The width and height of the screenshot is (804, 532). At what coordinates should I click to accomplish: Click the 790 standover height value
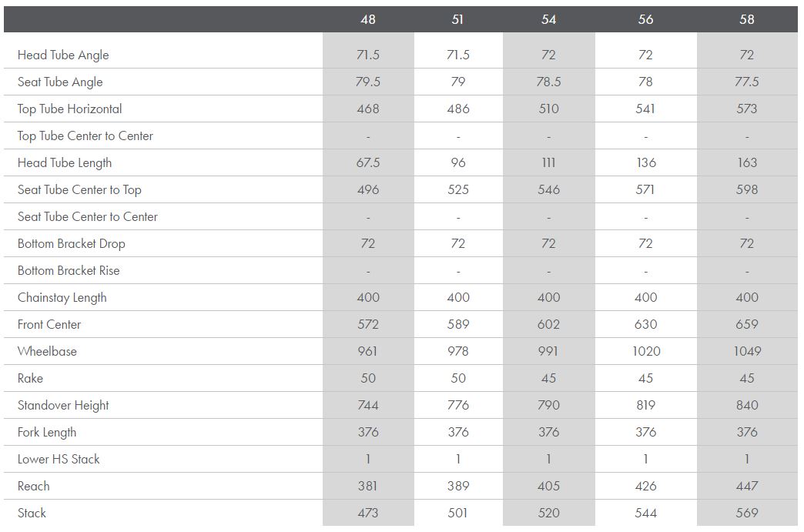coord(548,406)
